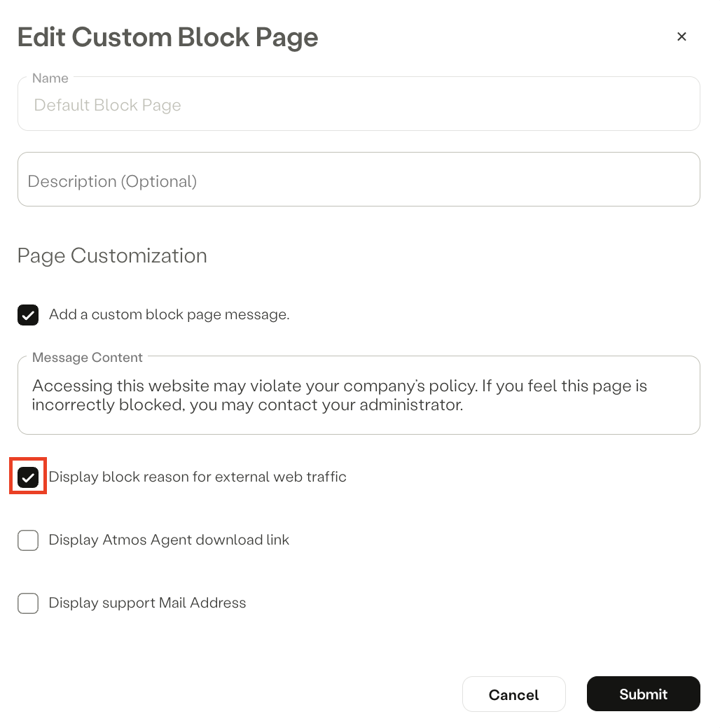The height and width of the screenshot is (728, 720).
Task: Enable Display Atmos Agent download link checkbox
Action: [x=28, y=540]
